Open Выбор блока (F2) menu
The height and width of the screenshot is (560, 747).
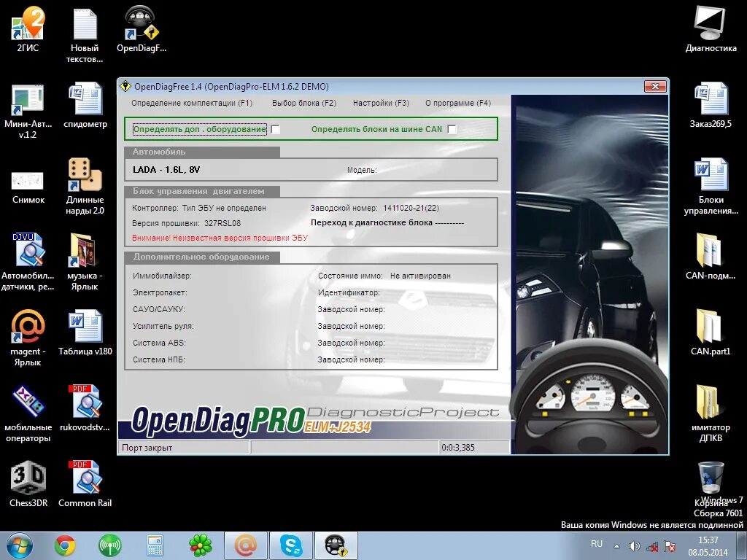[304, 103]
